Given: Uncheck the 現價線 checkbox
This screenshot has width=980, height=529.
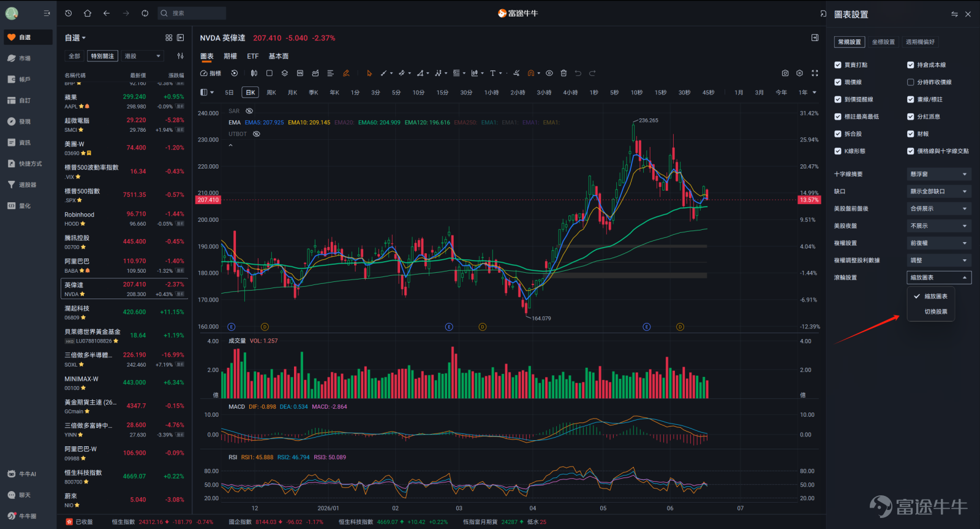Looking at the screenshot, I should [838, 82].
